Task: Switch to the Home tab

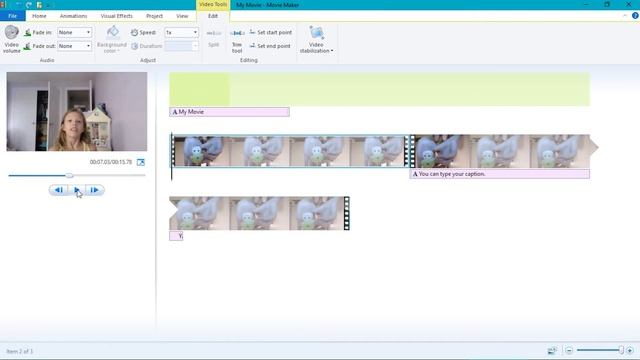Action: pos(39,16)
